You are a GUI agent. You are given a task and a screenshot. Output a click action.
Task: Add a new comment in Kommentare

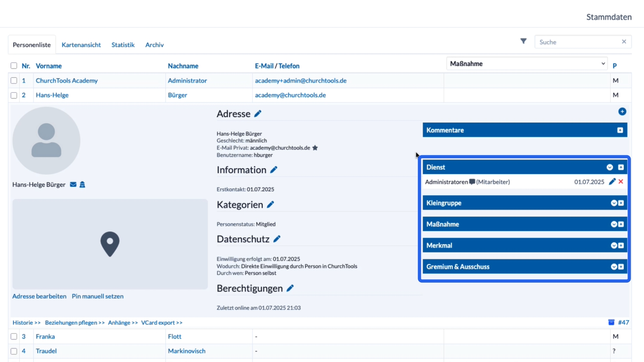click(x=620, y=130)
